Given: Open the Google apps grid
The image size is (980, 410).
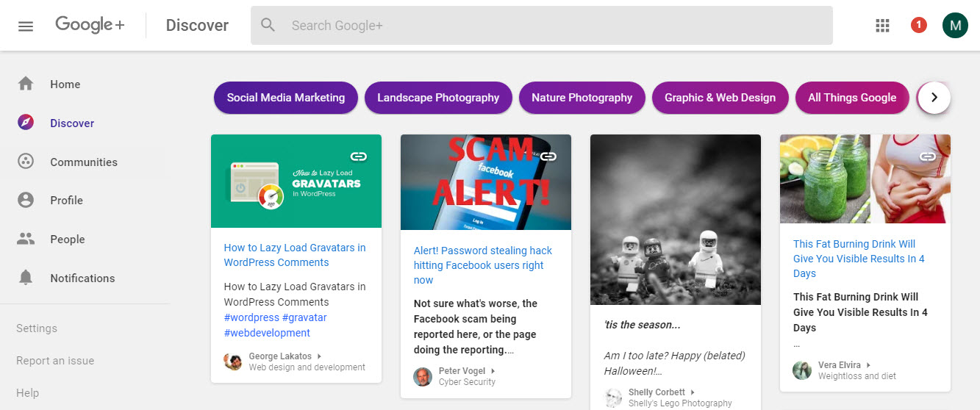Looking at the screenshot, I should tap(883, 26).
